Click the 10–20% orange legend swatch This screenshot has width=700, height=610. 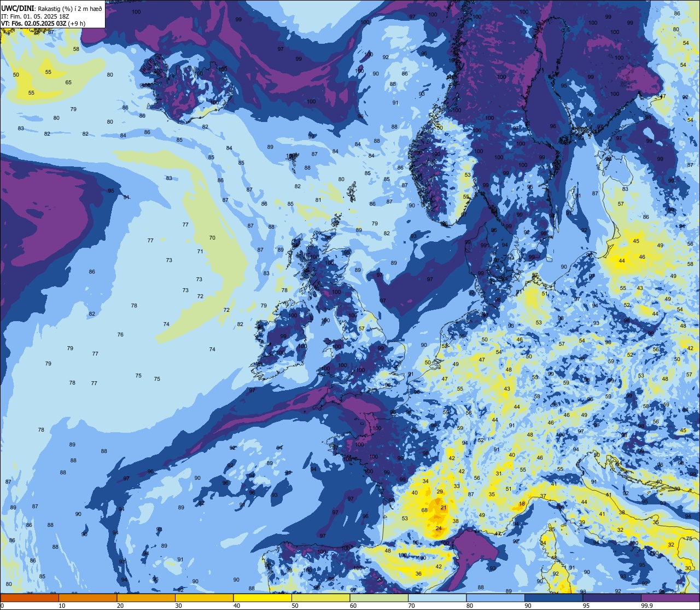[87, 598]
